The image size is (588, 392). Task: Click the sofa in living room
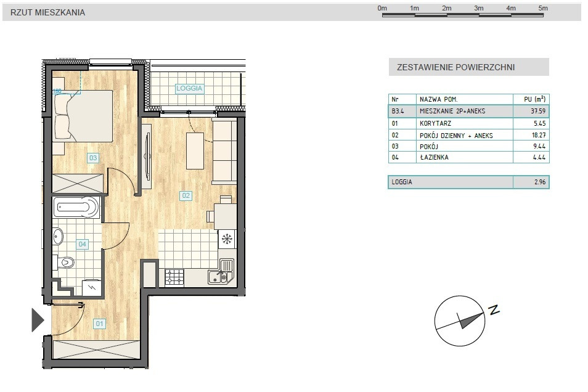coord(224,150)
